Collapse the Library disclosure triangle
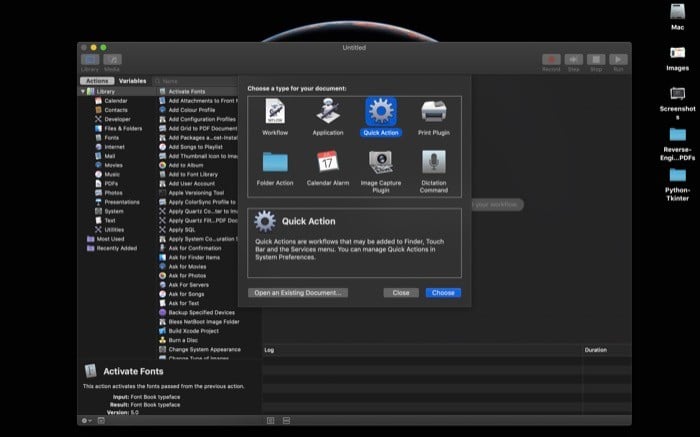 point(83,92)
